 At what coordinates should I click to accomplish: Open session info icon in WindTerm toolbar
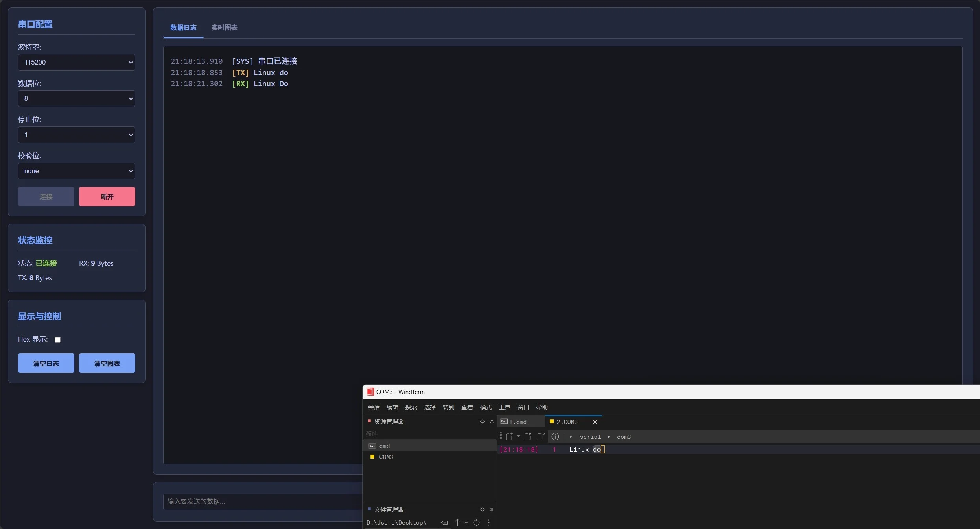(555, 437)
